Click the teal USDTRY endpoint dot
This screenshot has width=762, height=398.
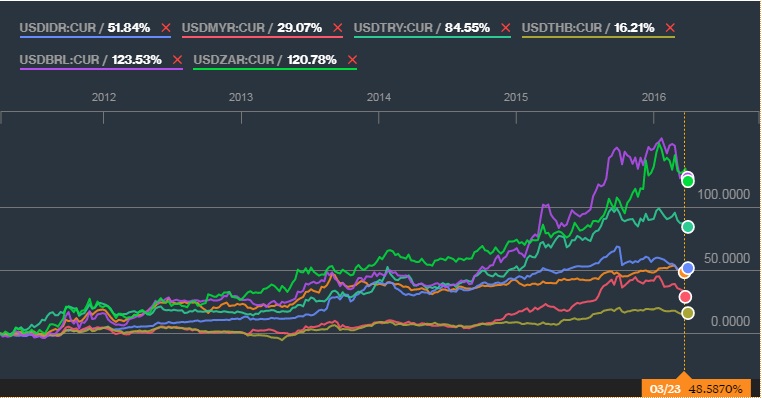pos(688,226)
